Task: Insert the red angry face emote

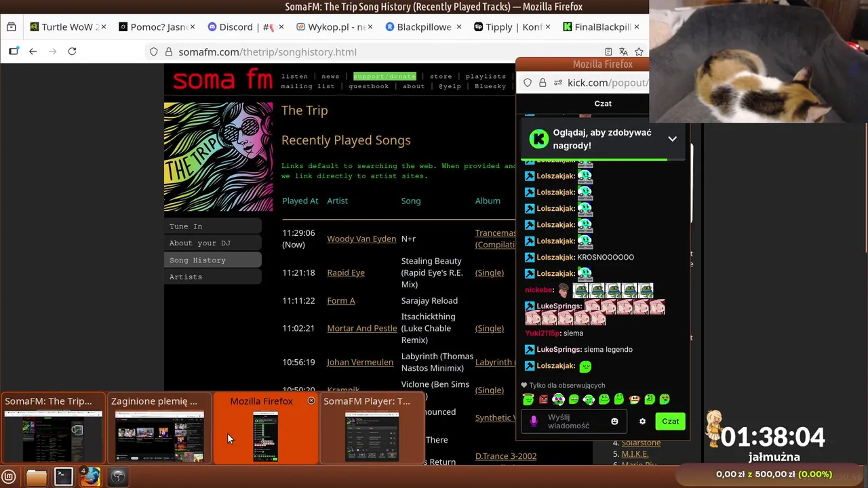Action: (x=543, y=399)
